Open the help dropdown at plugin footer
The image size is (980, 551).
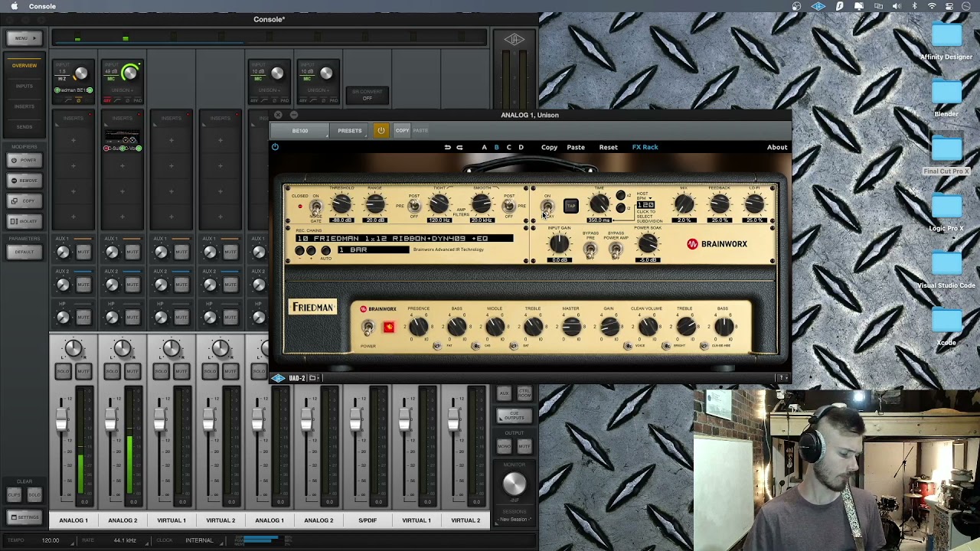(782, 378)
